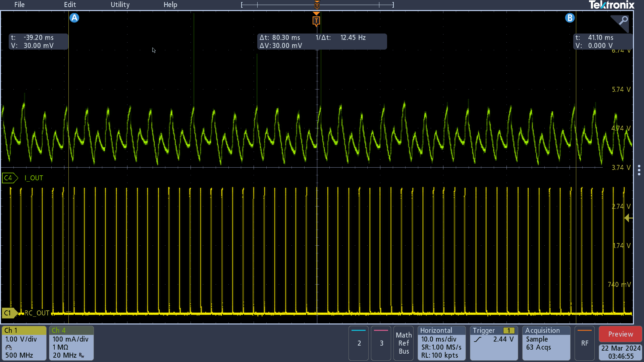Screen dimensions: 644x362
Task: Click the trigger level arrow indicator
Action: (628, 218)
